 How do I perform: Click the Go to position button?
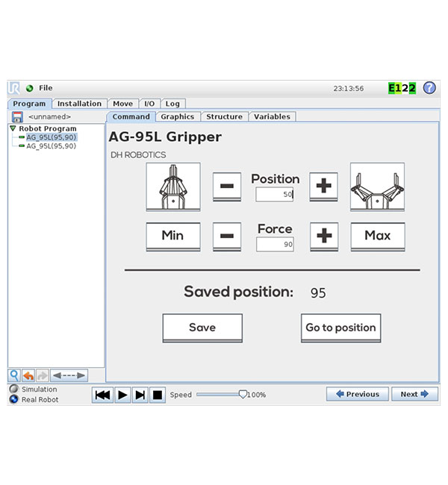[341, 328]
